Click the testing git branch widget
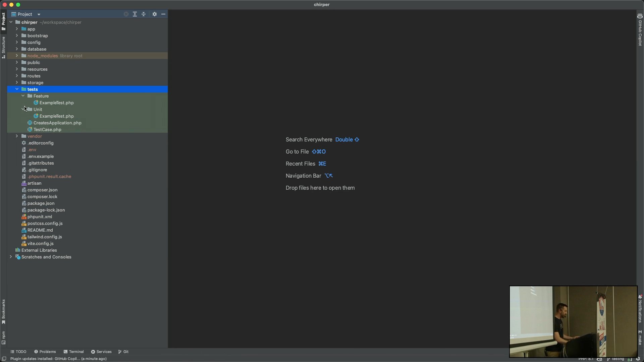Screen dimensions: 644x362 tap(616, 359)
